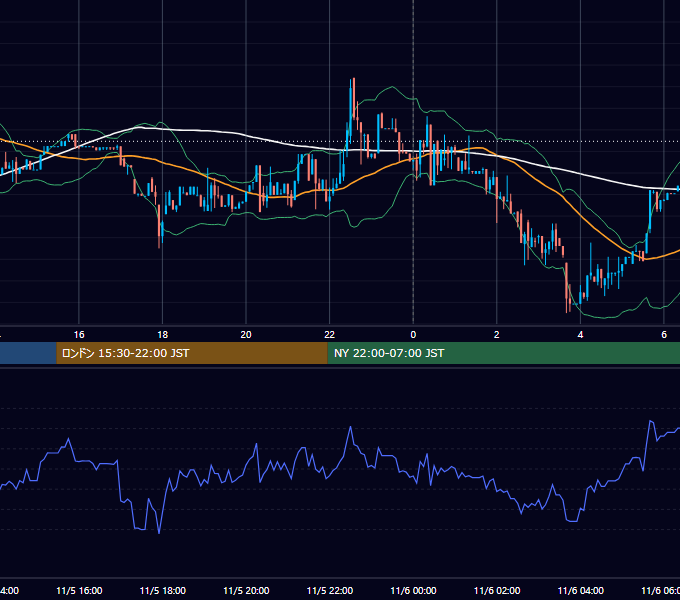Click the 0 hour axis label

413,335
